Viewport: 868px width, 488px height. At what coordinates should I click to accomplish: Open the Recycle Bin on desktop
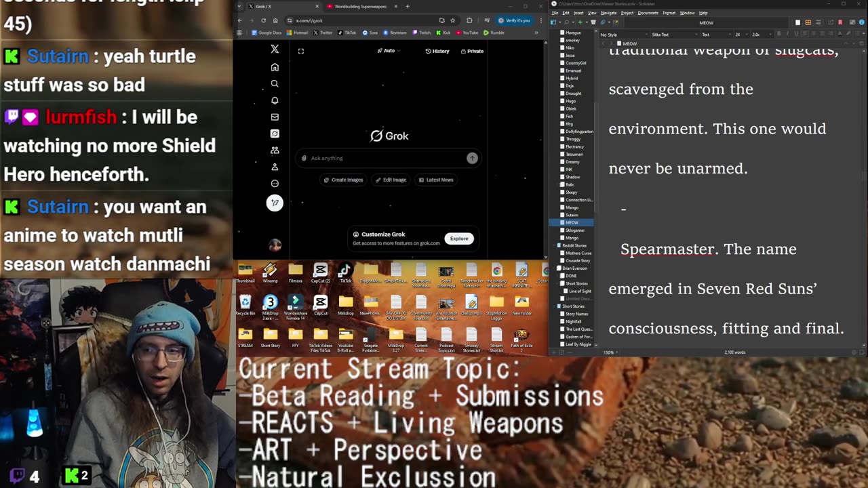coord(245,306)
